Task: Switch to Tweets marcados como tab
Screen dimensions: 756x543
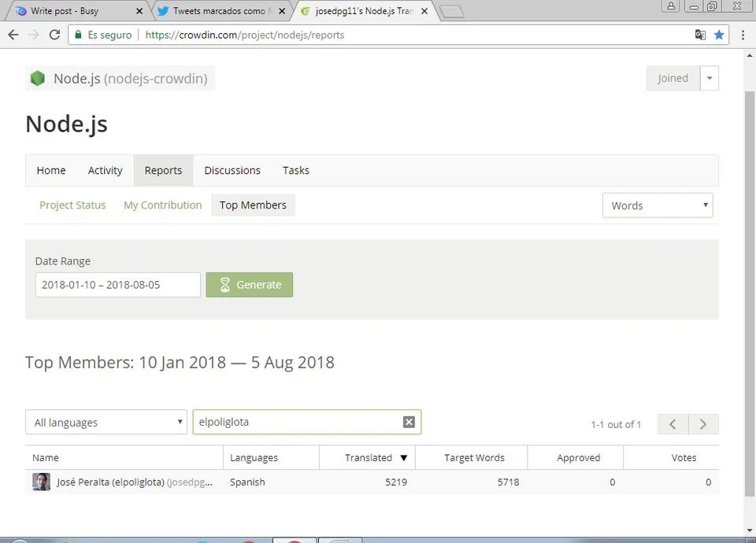Action: 220,11
